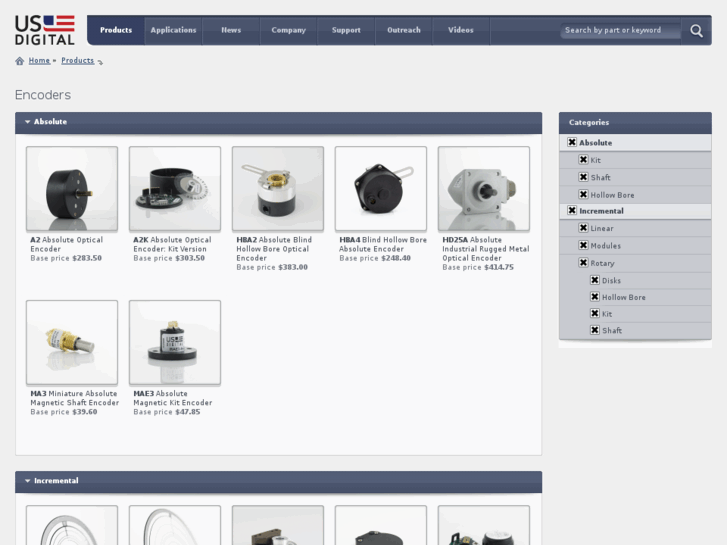Toggle the Shaft checkbox under Rotary
727x545 pixels.
pos(595,330)
